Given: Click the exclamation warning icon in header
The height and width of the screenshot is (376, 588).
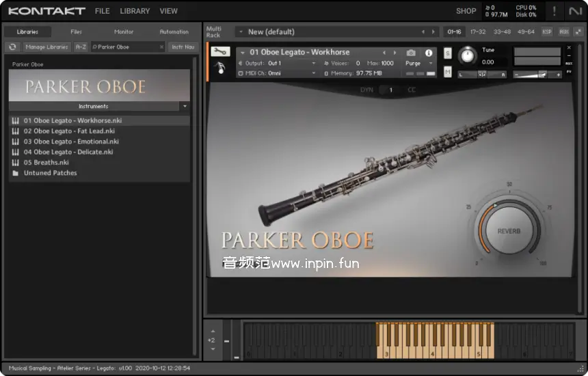Looking at the screenshot, I should 554,11.
